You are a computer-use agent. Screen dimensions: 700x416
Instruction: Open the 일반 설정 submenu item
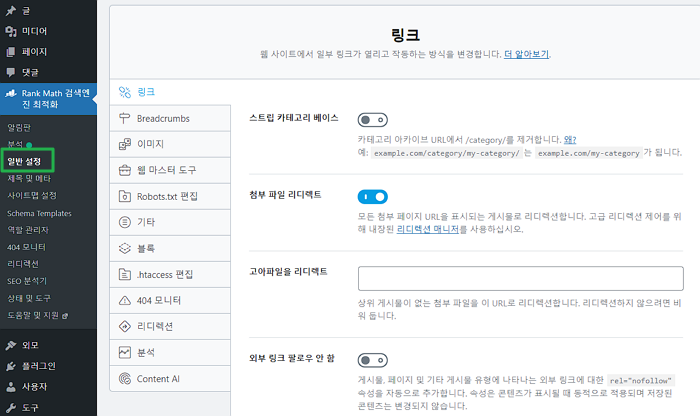click(x=24, y=162)
